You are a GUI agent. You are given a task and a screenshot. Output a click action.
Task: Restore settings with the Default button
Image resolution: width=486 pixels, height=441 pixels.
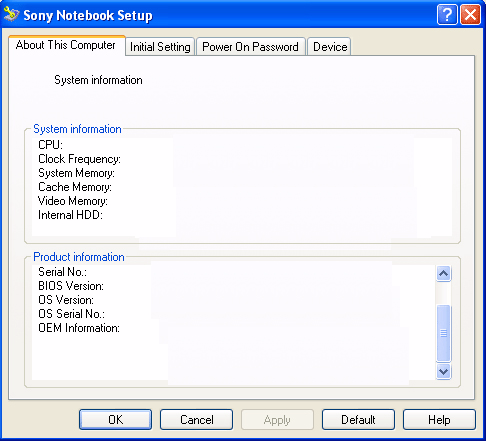(x=358, y=420)
